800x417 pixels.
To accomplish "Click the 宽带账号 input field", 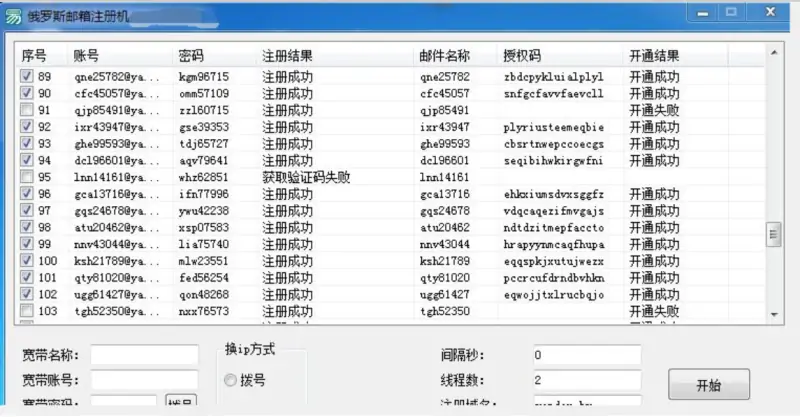I will [x=144, y=380].
